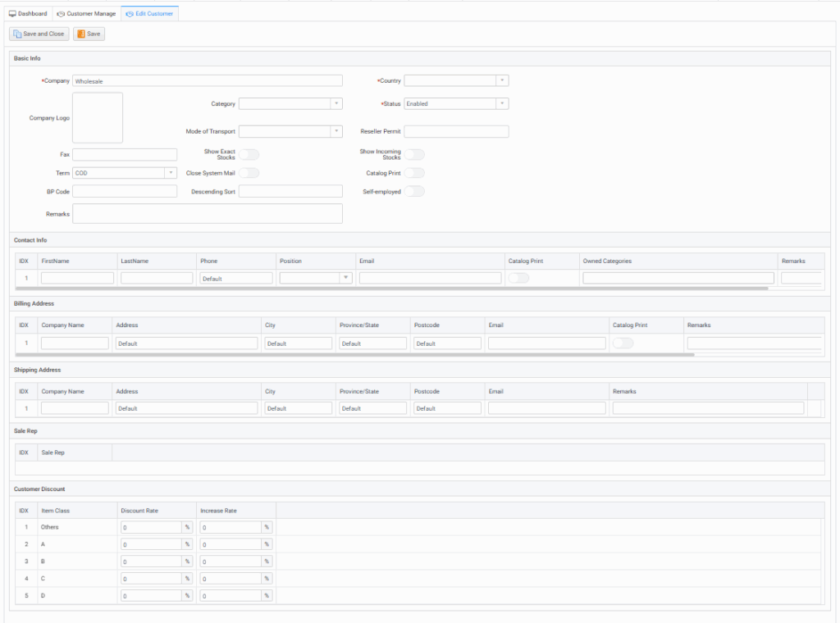Click the handshake icon on Customer Manage tab
The image size is (840, 623).
tap(61, 14)
